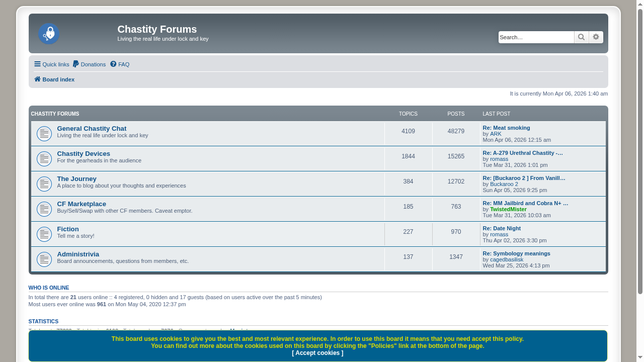Screen dimensions: 644x362
Task: Click the Administrivia forum icon
Action: (44, 259)
